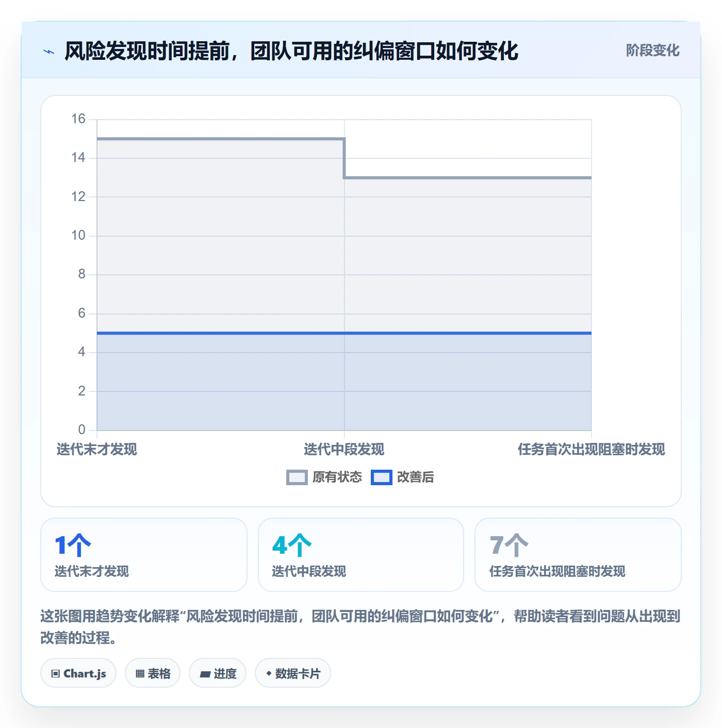The height and width of the screenshot is (728, 722).
Task: Click the lightning bolt icon beside the title
Action: tap(49, 52)
